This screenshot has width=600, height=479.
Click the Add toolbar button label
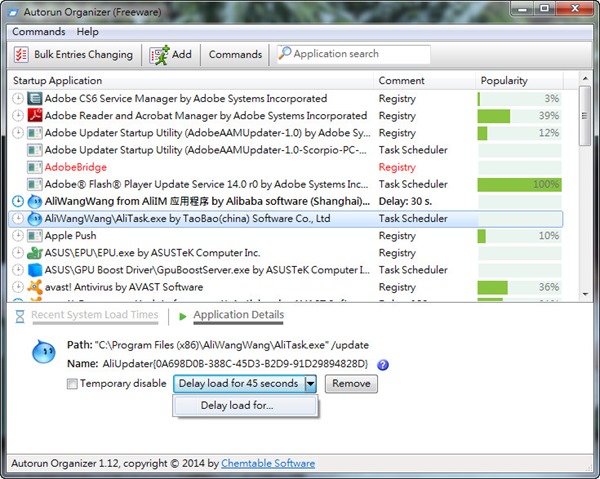click(181, 54)
